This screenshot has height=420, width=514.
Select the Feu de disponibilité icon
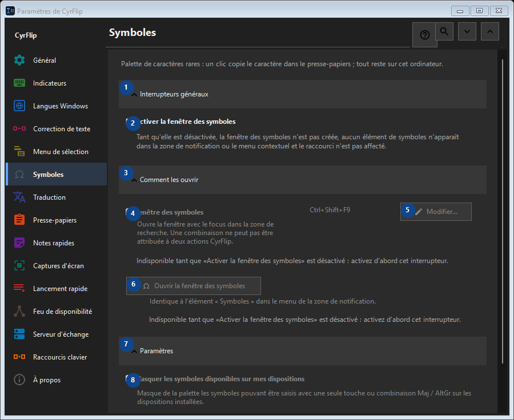(x=19, y=311)
